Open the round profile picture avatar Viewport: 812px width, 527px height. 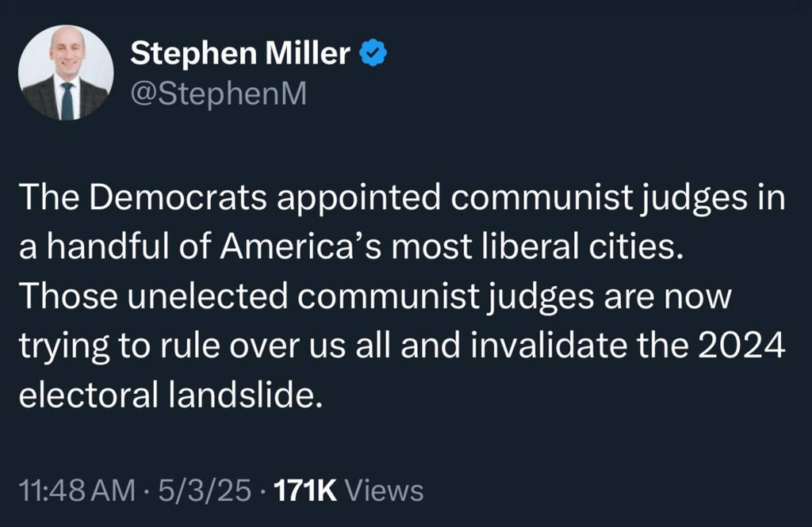click(66, 73)
